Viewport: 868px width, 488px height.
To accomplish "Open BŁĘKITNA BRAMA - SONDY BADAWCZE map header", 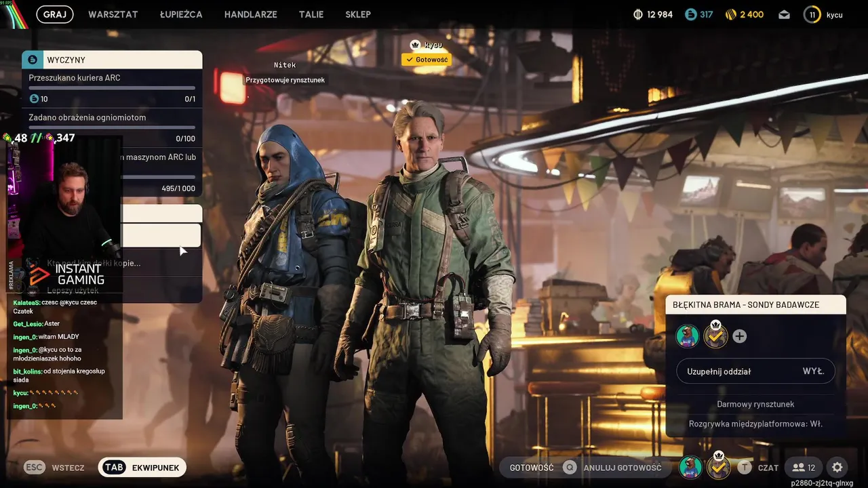I will tap(755, 304).
